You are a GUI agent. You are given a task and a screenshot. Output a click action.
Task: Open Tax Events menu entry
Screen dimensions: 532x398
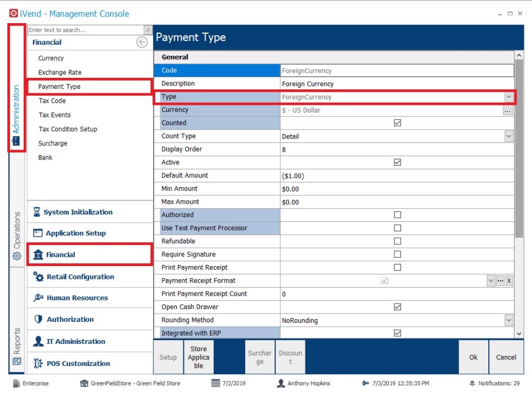pos(55,115)
